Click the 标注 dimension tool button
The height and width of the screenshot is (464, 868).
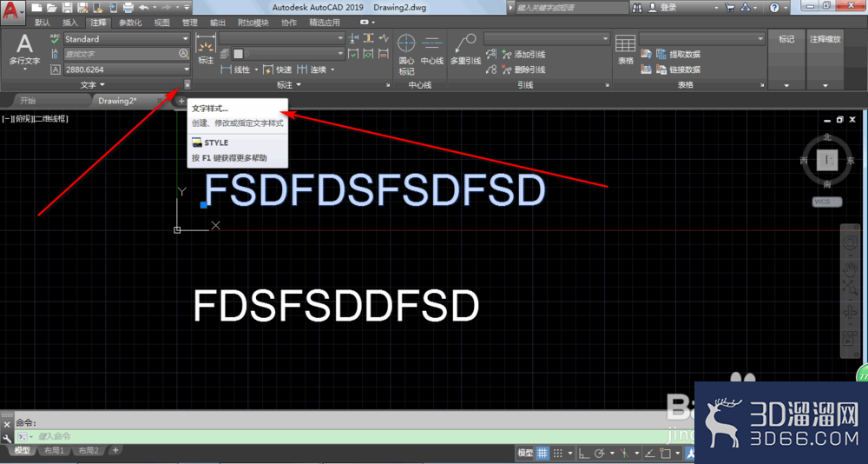click(x=206, y=49)
